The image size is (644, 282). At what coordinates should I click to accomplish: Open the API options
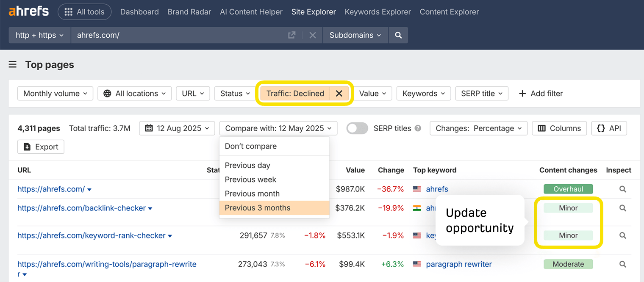609,128
